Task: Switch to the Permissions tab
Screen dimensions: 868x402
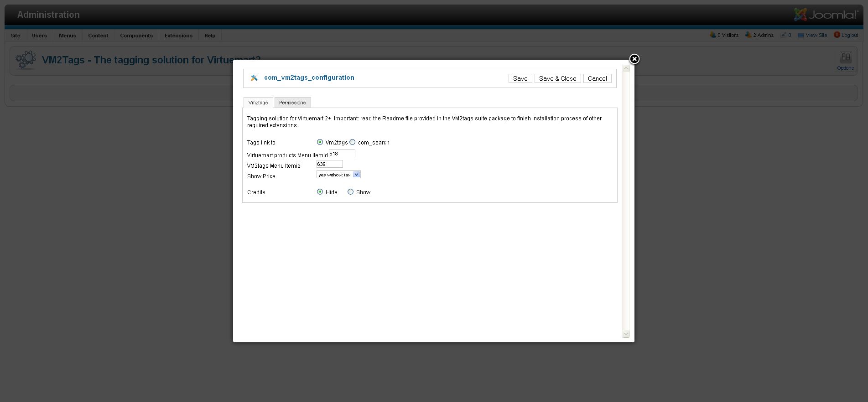Action: 292,103
